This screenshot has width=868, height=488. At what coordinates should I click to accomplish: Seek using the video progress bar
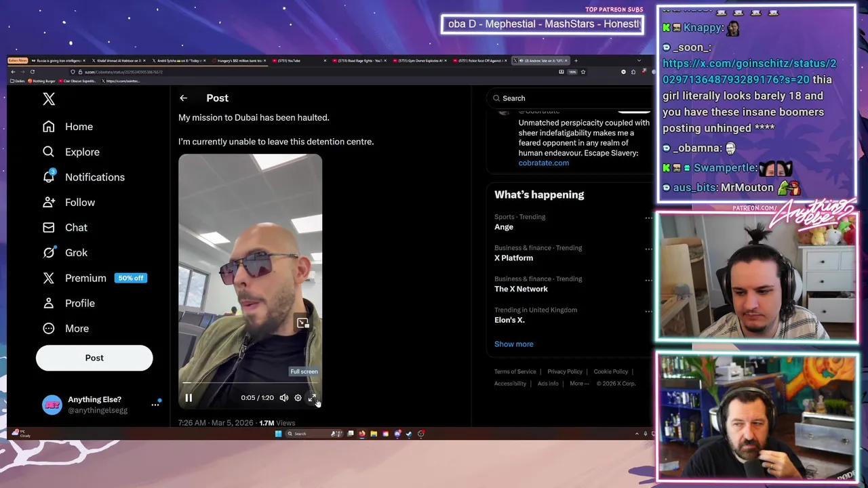[x=250, y=383]
